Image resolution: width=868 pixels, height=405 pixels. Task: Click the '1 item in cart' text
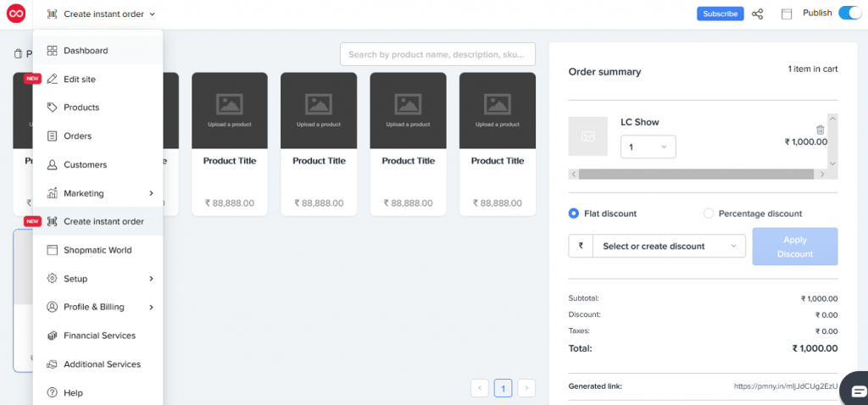click(813, 69)
